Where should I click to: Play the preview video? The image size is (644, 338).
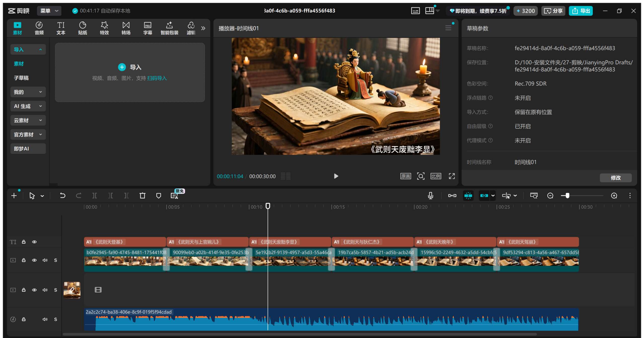(336, 176)
